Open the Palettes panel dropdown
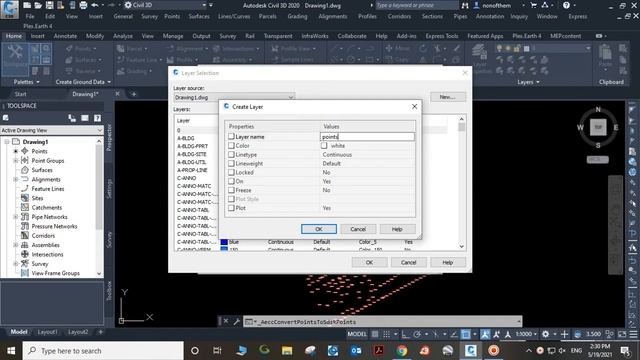 coord(27,82)
